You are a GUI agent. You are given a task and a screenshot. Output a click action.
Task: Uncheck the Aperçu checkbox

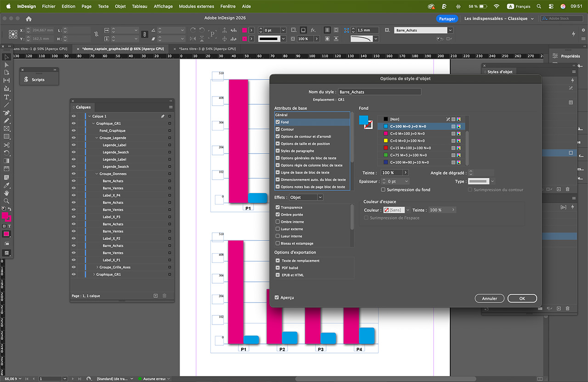point(277,298)
